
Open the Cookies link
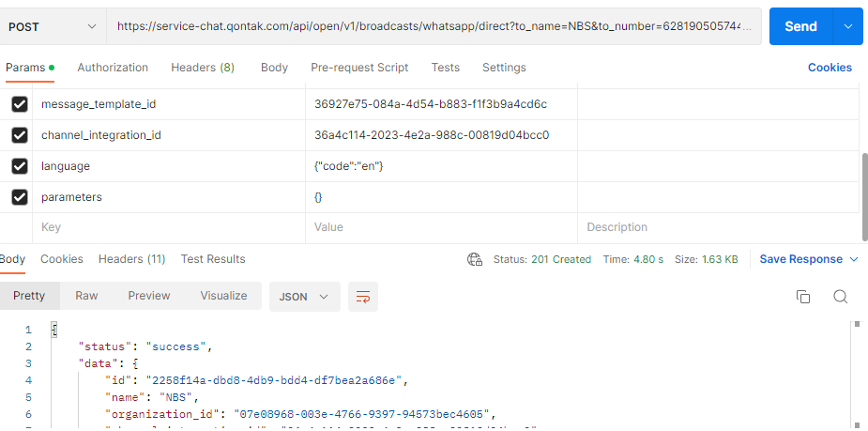(x=830, y=68)
